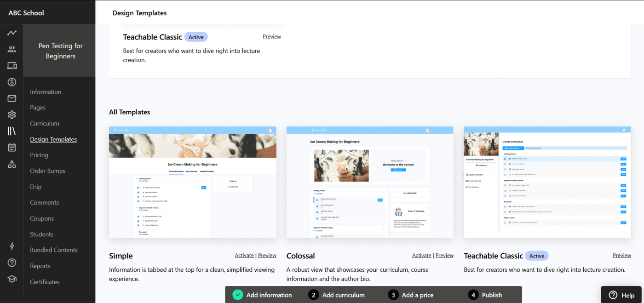Click the Design Templates page title

click(139, 13)
